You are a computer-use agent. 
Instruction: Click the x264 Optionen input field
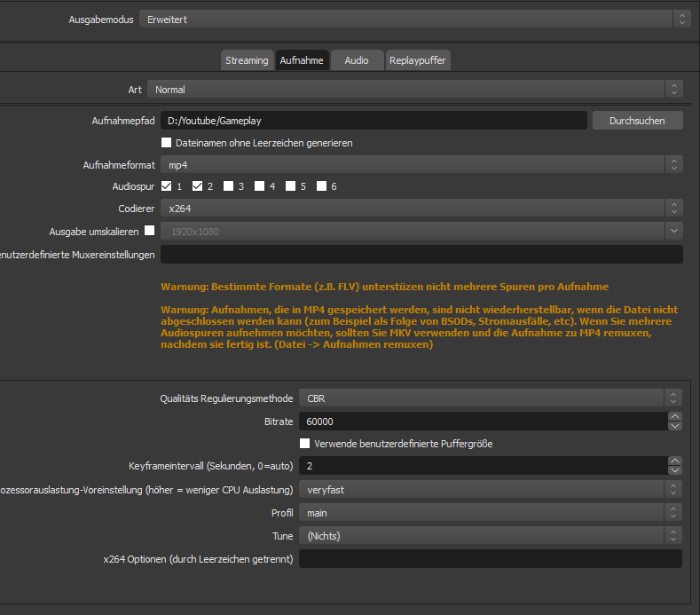point(491,559)
